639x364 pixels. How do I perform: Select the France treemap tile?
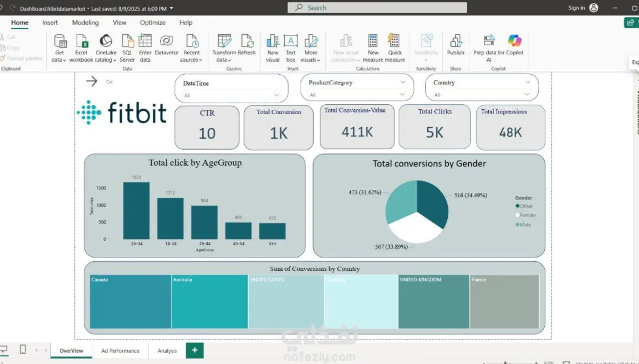[504, 302]
